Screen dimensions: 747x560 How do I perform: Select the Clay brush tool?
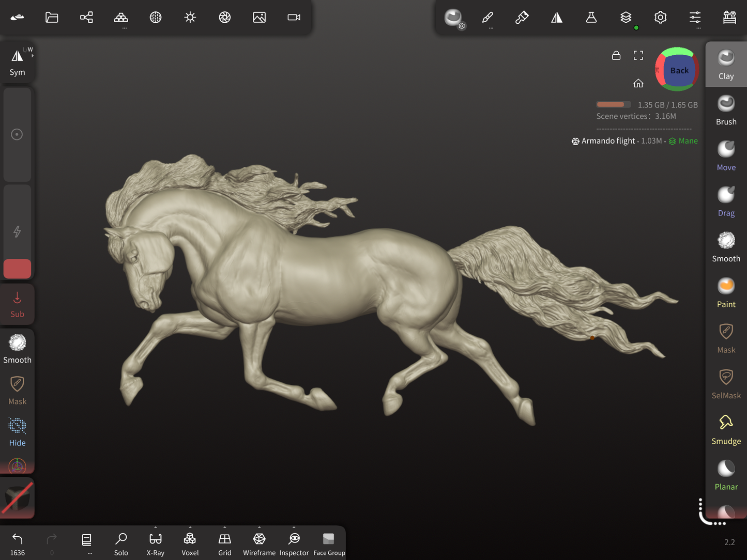click(726, 64)
